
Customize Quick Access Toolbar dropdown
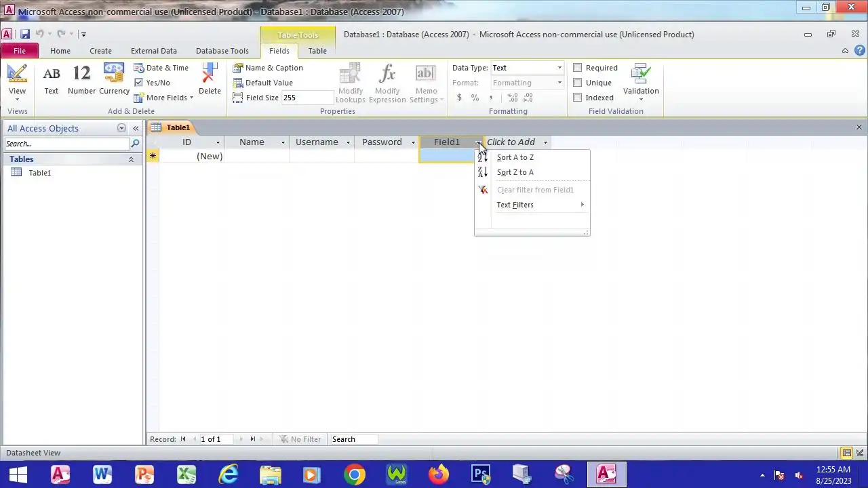(83, 34)
